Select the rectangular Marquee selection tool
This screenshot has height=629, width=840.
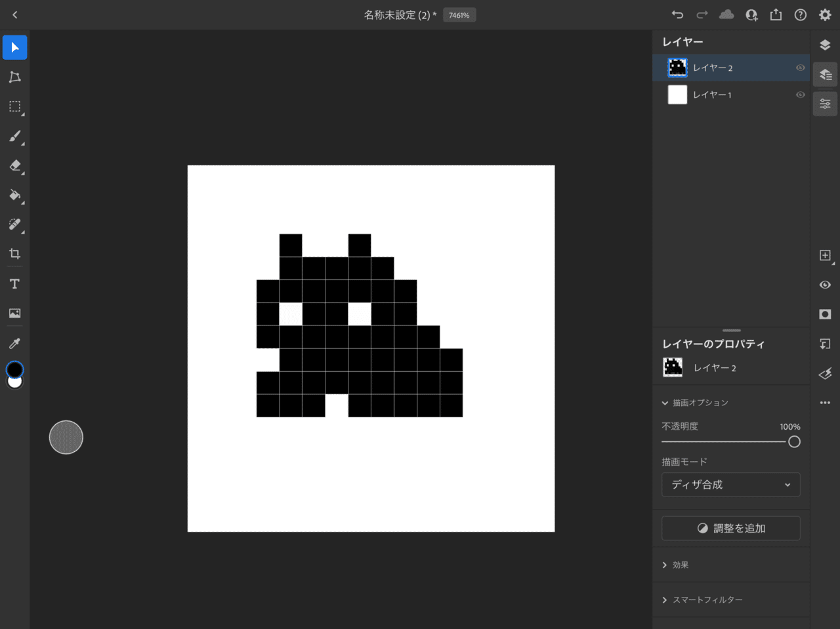click(x=14, y=107)
